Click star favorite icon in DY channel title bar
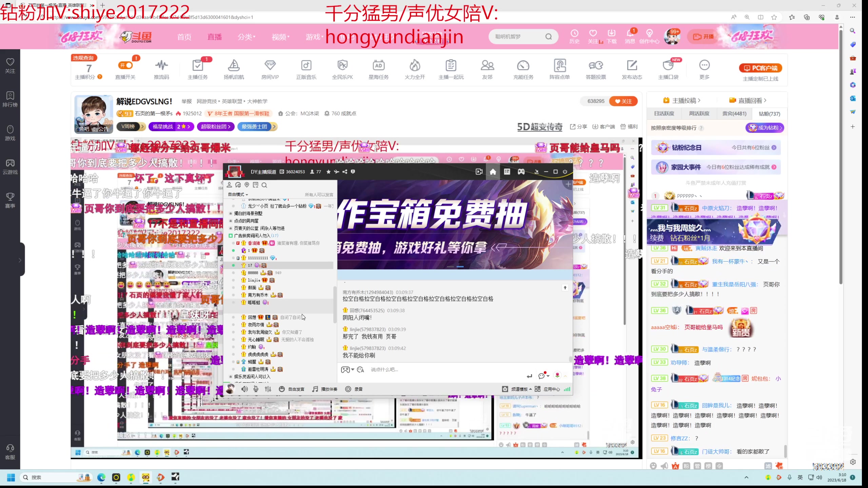The width and height of the screenshot is (868, 488). (328, 172)
